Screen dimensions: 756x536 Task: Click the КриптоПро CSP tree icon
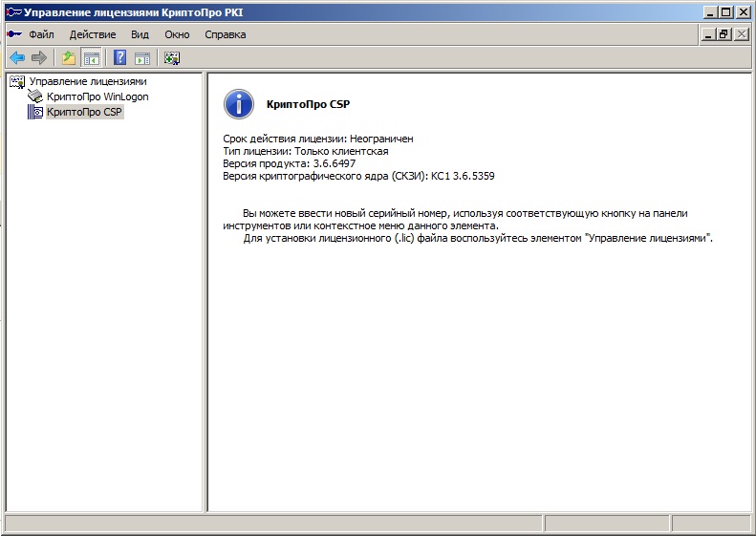[x=35, y=113]
